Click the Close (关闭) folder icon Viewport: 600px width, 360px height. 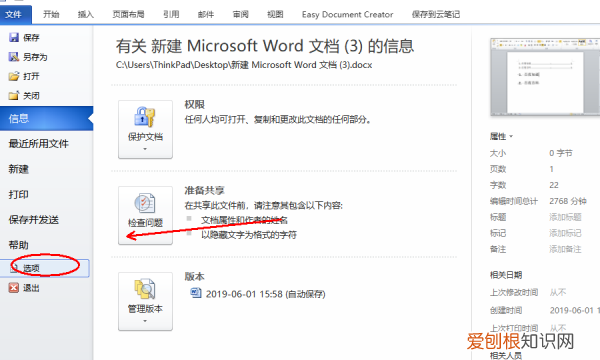(14, 96)
